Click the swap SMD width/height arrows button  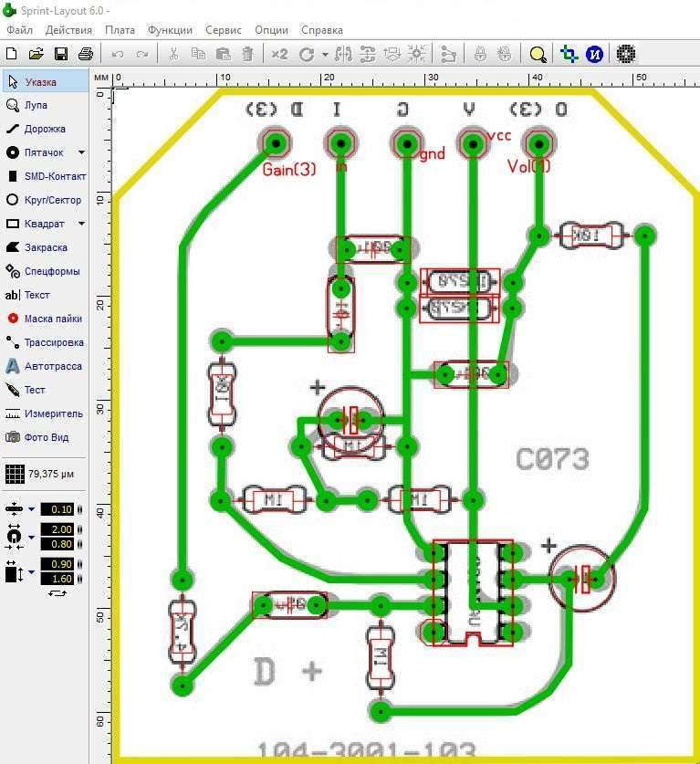(57, 593)
